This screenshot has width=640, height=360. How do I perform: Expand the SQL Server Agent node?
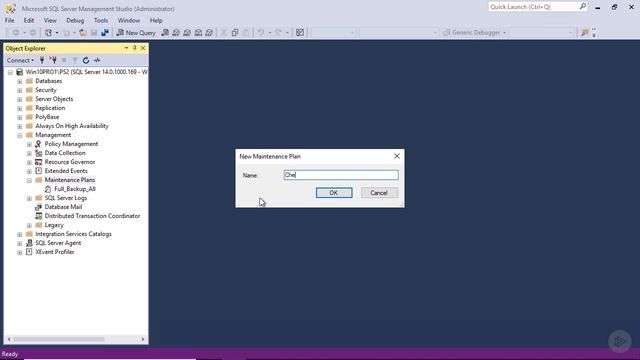click(x=20, y=243)
